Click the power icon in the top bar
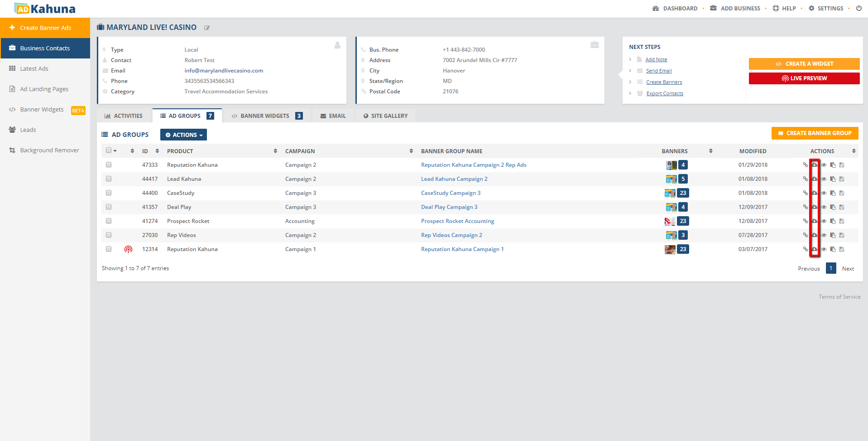Viewport: 868px width, 441px height. [858, 8]
